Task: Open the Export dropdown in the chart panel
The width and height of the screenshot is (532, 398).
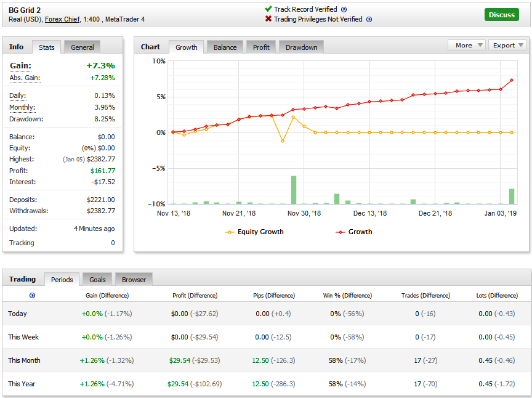Action: [507, 45]
